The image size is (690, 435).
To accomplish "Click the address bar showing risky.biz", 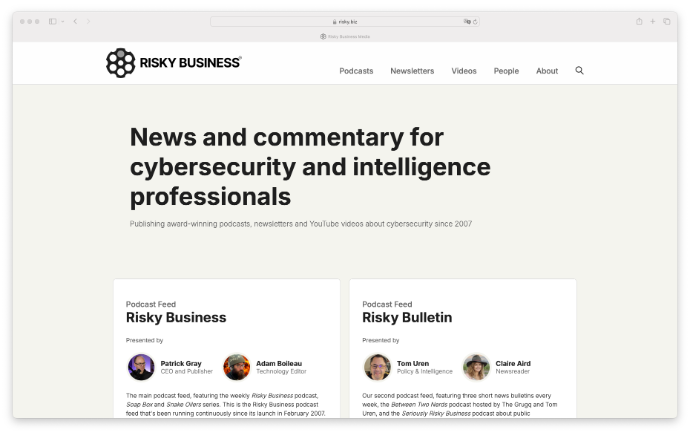I will click(x=345, y=22).
